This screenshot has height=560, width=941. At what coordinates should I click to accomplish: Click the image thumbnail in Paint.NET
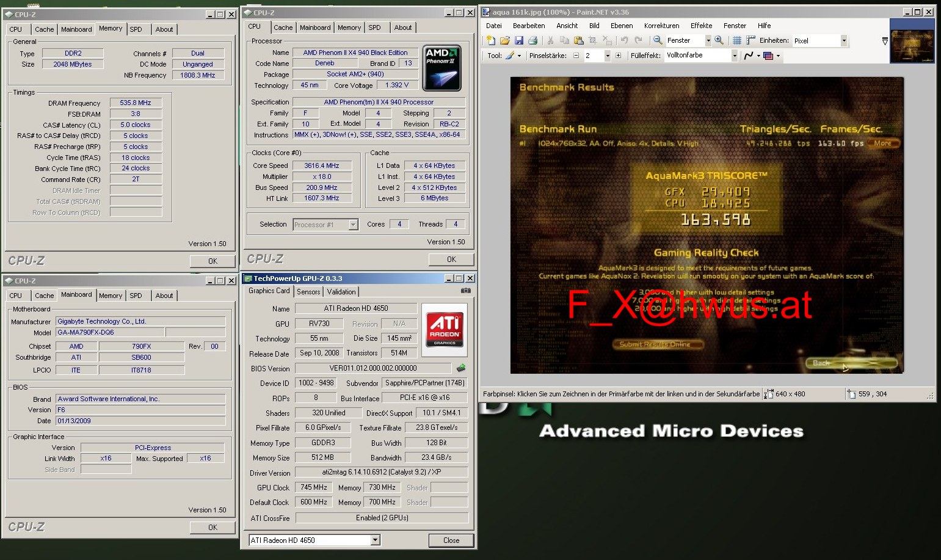pos(912,41)
